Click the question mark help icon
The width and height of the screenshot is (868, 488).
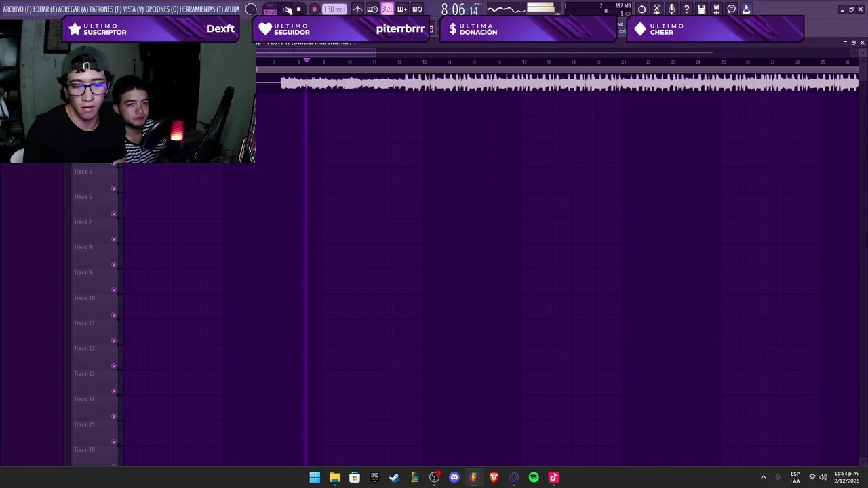pos(687,9)
